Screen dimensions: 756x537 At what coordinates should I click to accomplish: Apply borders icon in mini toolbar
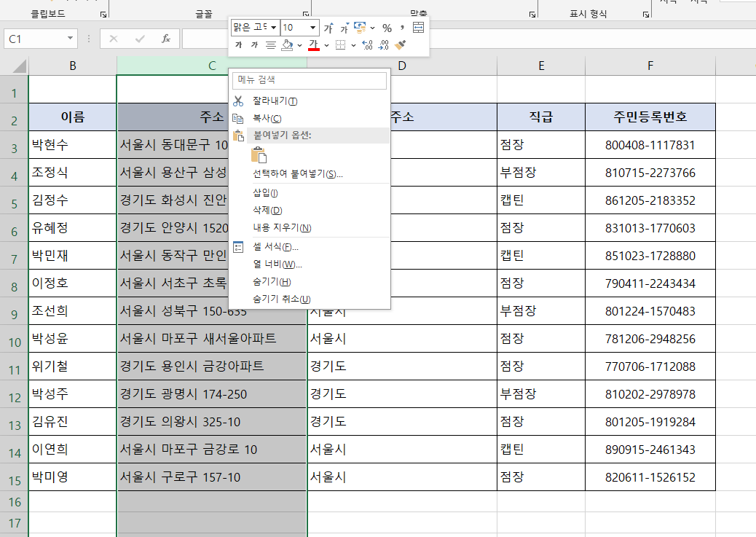tap(340, 45)
